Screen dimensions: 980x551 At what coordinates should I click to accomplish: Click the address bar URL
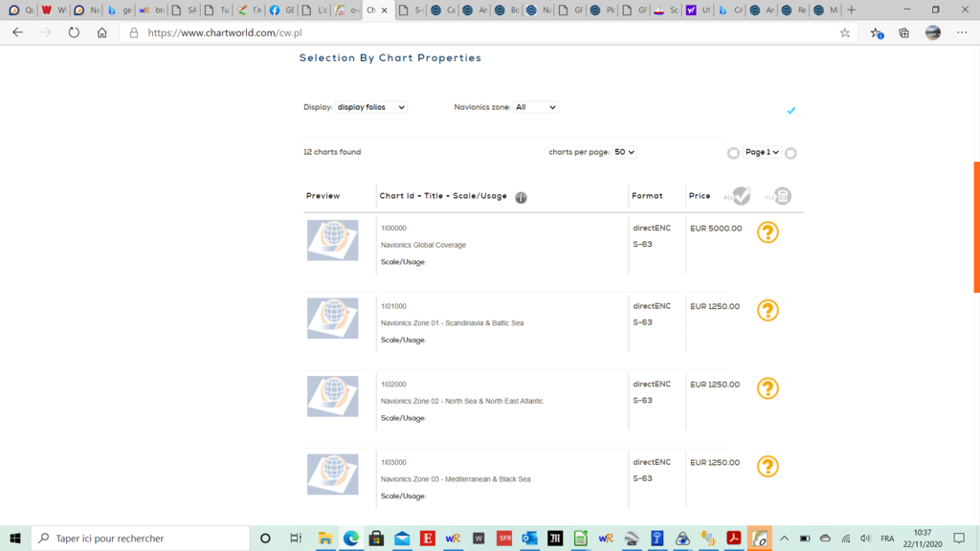click(x=225, y=33)
